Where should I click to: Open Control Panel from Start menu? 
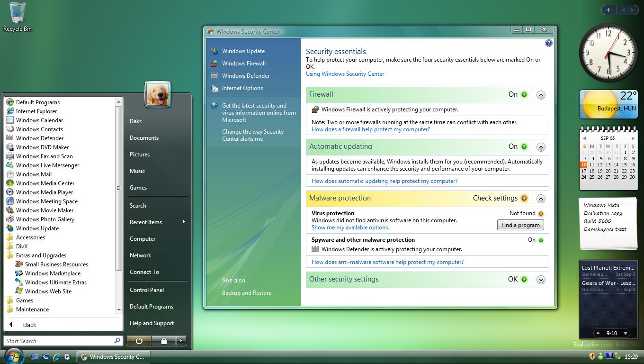click(x=147, y=290)
